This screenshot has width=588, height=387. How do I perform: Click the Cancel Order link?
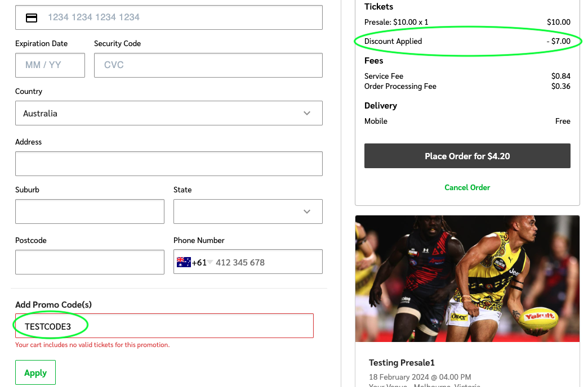click(x=467, y=187)
